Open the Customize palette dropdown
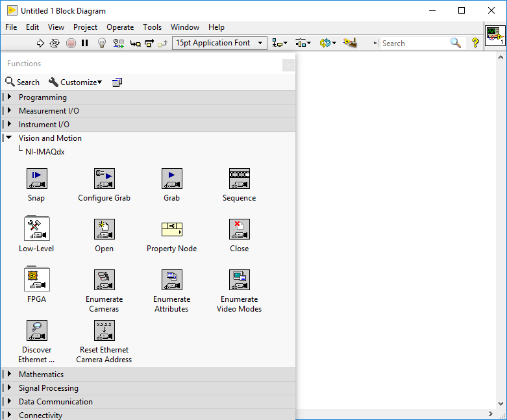507x420 pixels. [x=75, y=82]
